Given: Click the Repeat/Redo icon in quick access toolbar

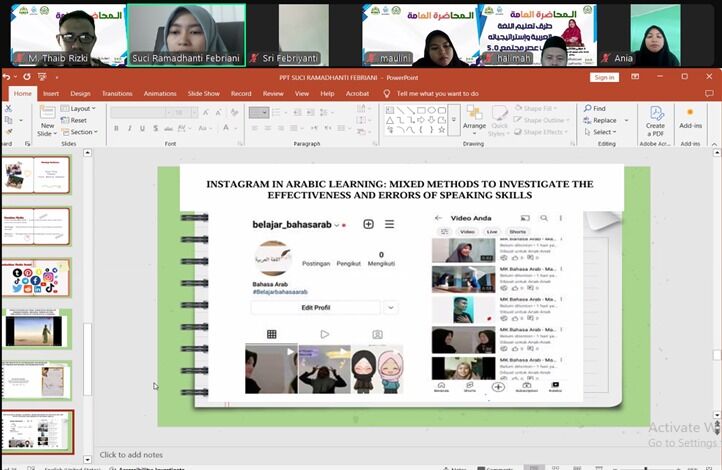Looking at the screenshot, I should [27, 77].
